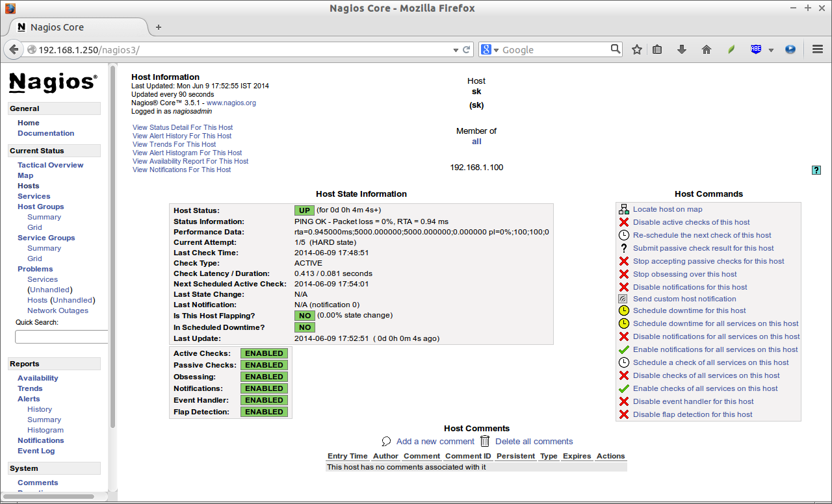
Task: Open Network Outages in sidebar
Action: [58, 310]
